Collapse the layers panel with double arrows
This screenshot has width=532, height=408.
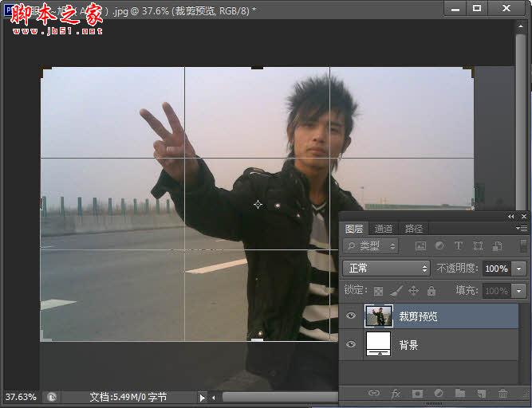pos(510,217)
